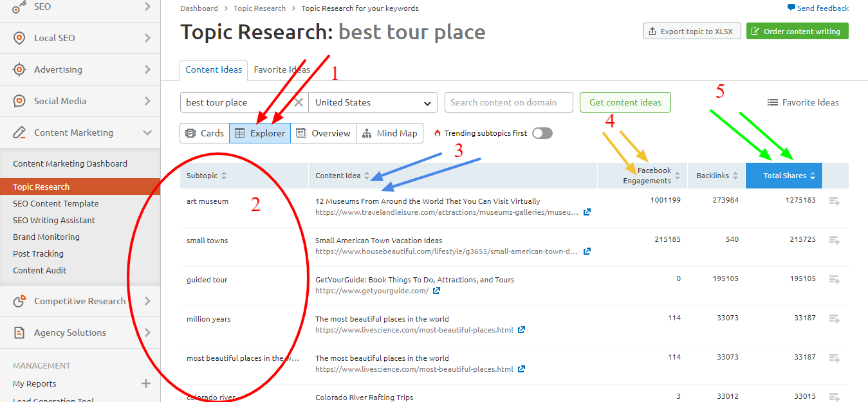Expand the Social Media section chevron
The image size is (868, 402).
point(147,101)
